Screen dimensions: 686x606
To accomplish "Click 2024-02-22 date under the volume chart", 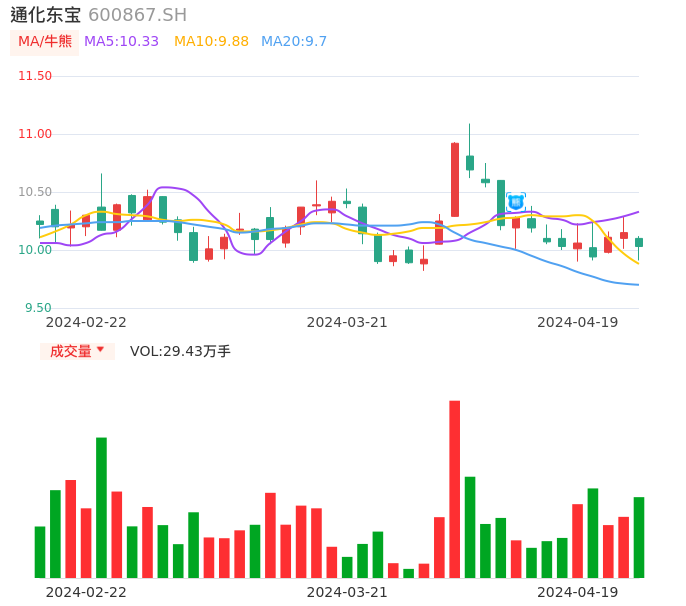I will point(86,592).
